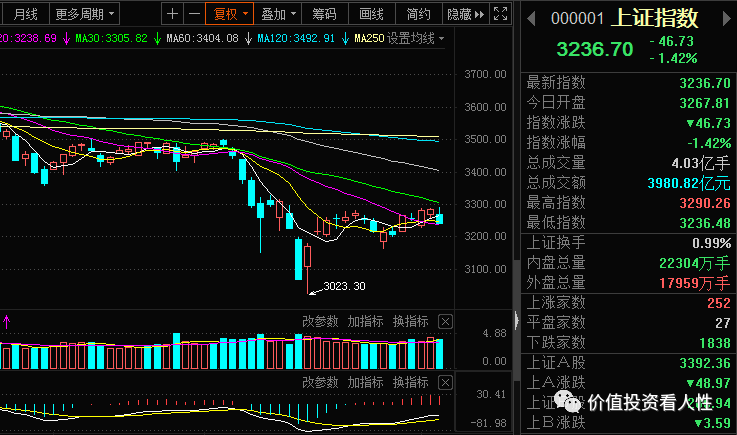The width and height of the screenshot is (737, 435).
Task: Open the 设置均线 moving average settings dropdown
Action: (416, 38)
